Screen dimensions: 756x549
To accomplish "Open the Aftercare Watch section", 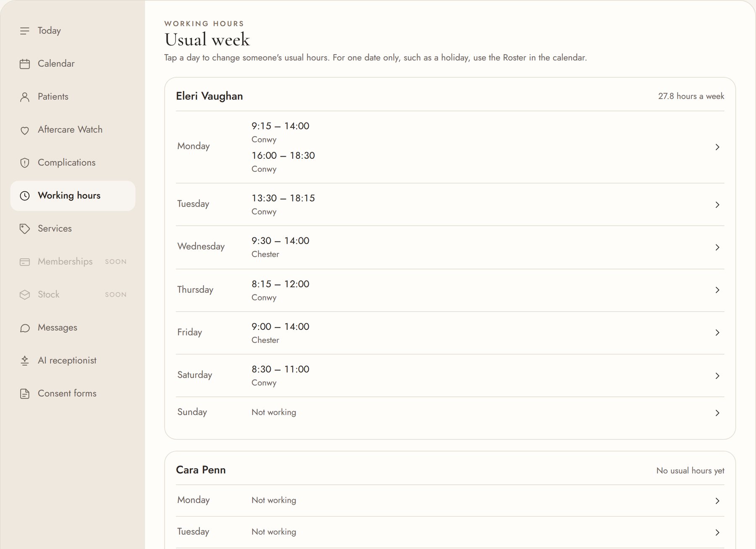I will (x=73, y=130).
